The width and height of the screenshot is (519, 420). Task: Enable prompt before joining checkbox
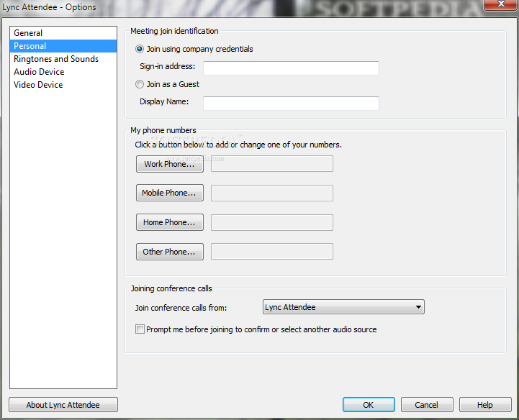click(x=140, y=329)
